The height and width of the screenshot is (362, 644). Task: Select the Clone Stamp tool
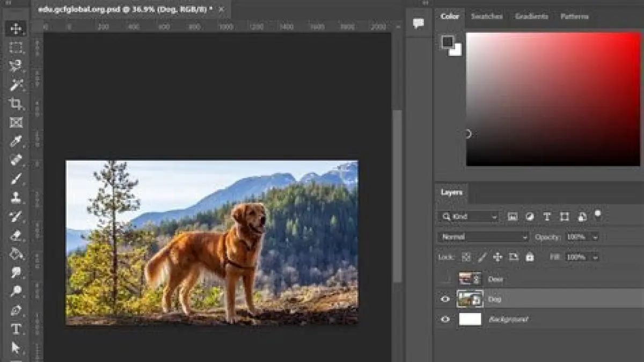tap(16, 198)
